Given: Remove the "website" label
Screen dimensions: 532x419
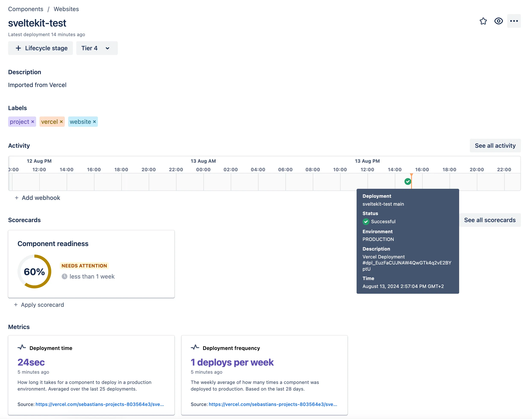Looking at the screenshot, I should pos(94,121).
